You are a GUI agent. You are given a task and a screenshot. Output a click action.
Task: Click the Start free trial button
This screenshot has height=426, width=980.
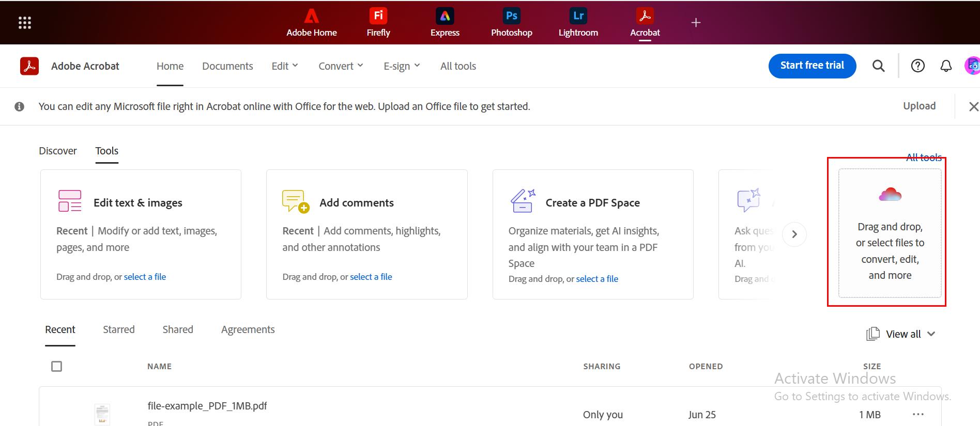812,66
